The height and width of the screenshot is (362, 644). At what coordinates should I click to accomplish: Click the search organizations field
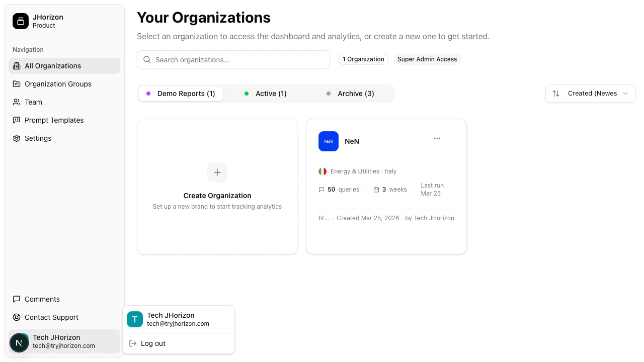[233, 59]
